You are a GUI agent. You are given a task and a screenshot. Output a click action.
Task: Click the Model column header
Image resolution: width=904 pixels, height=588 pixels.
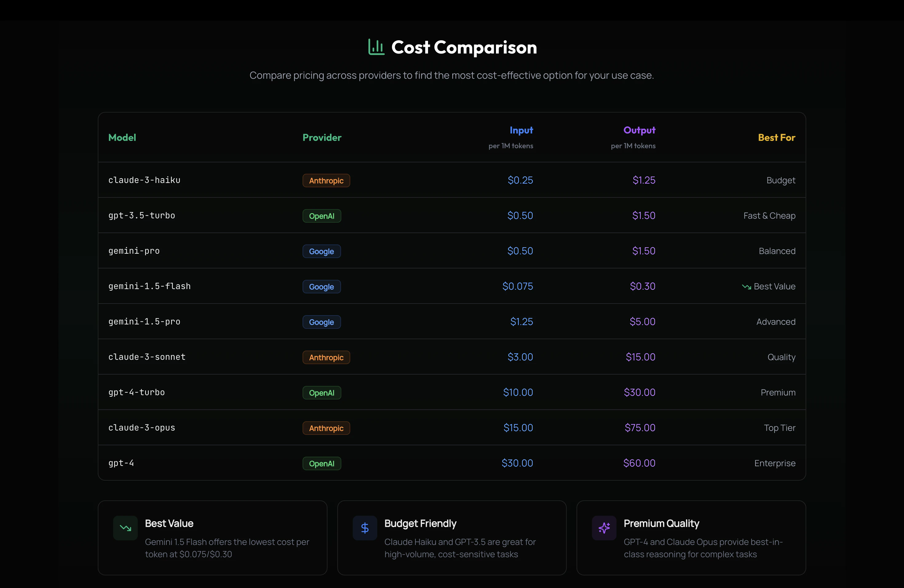(122, 137)
